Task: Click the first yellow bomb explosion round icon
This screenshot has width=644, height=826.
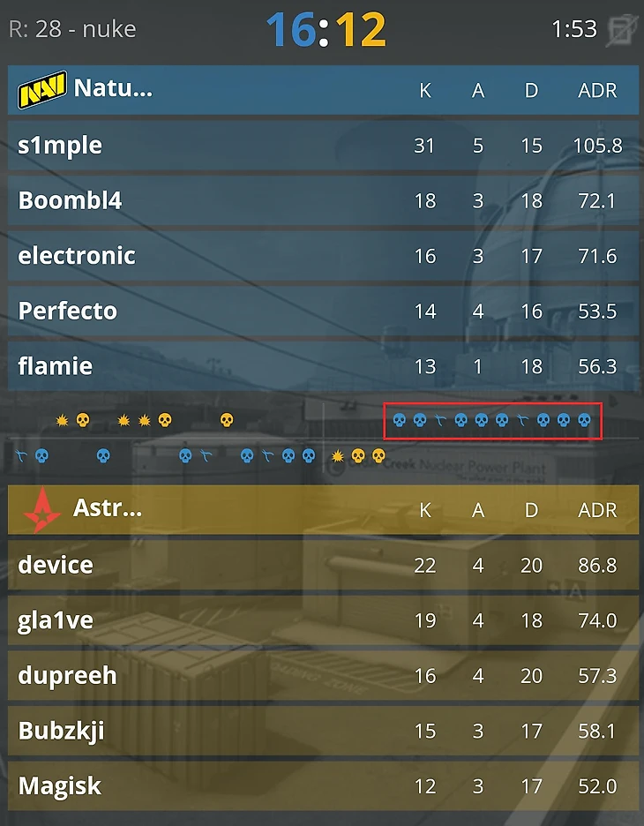Action: pyautogui.click(x=62, y=420)
